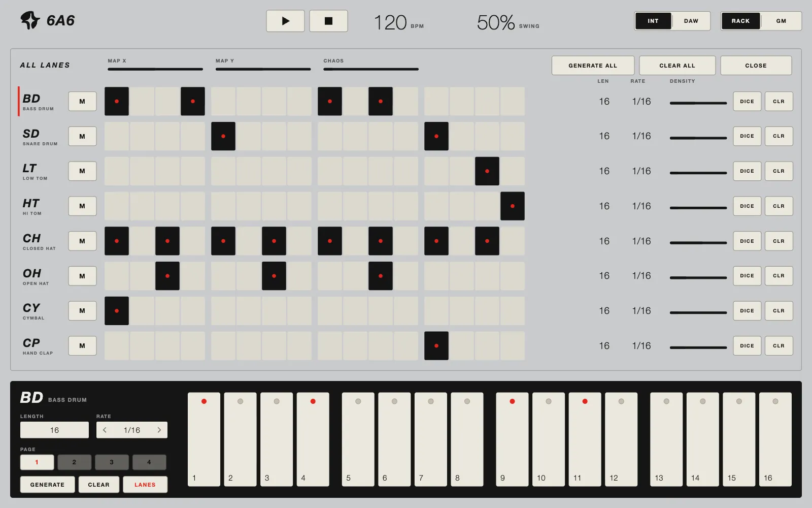The image size is (812, 508).
Task: Adjust the Chaos slider
Action: click(371, 69)
